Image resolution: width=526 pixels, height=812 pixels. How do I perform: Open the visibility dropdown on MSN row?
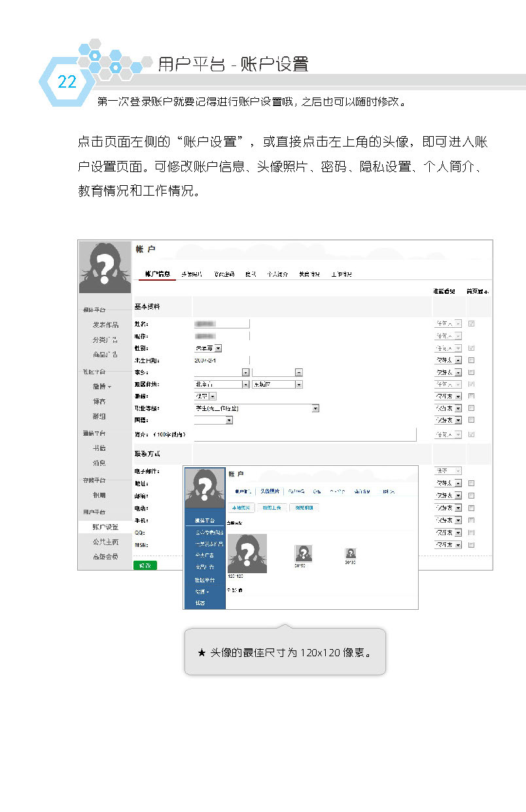coord(448,544)
